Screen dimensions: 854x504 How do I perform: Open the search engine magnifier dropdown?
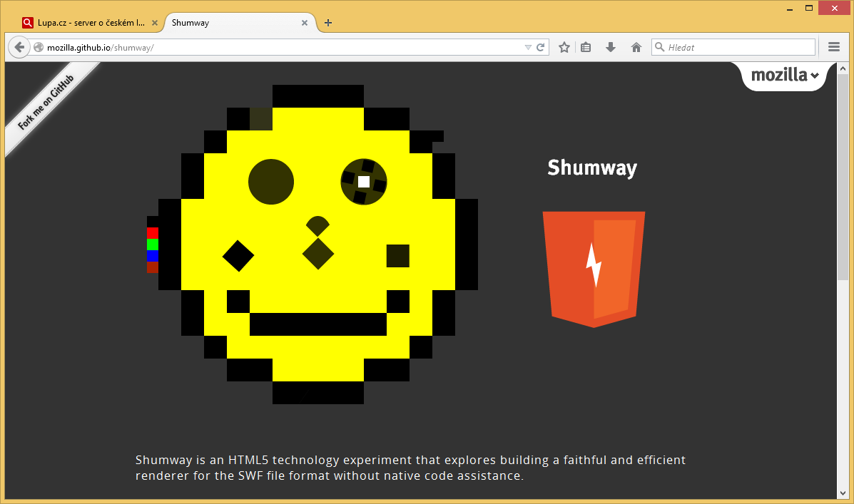pyautogui.click(x=660, y=48)
